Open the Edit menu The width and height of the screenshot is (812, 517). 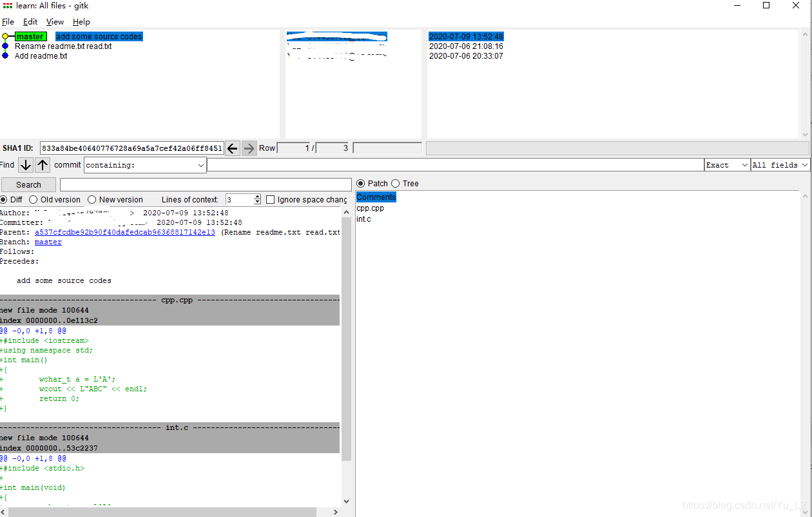(x=30, y=22)
